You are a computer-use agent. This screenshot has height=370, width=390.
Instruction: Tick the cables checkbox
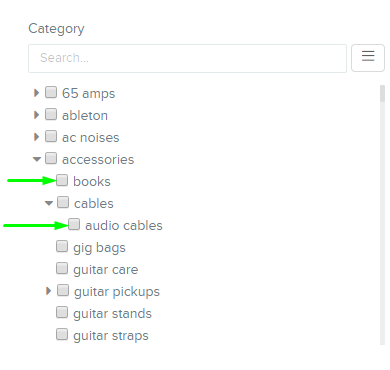point(63,202)
